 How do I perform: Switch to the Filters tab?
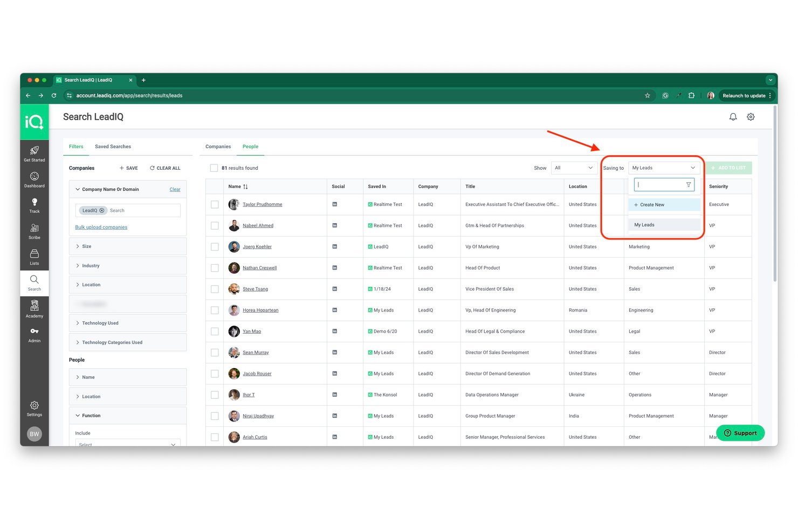click(x=76, y=147)
